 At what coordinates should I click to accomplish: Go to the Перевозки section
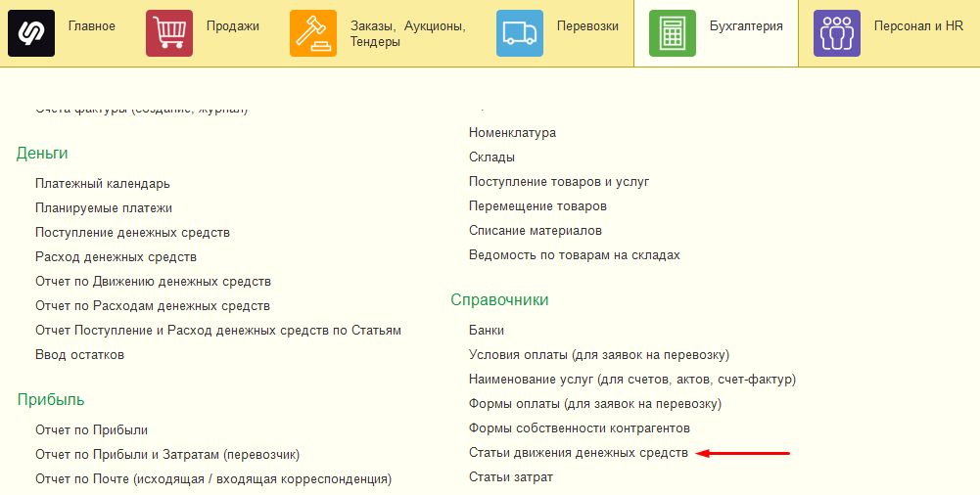point(587,26)
